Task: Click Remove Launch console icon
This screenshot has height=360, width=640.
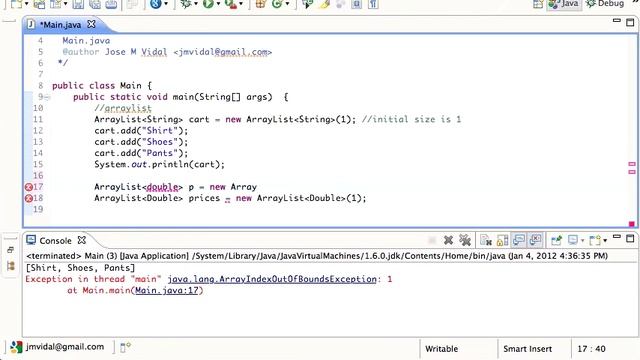Action: [448, 240]
